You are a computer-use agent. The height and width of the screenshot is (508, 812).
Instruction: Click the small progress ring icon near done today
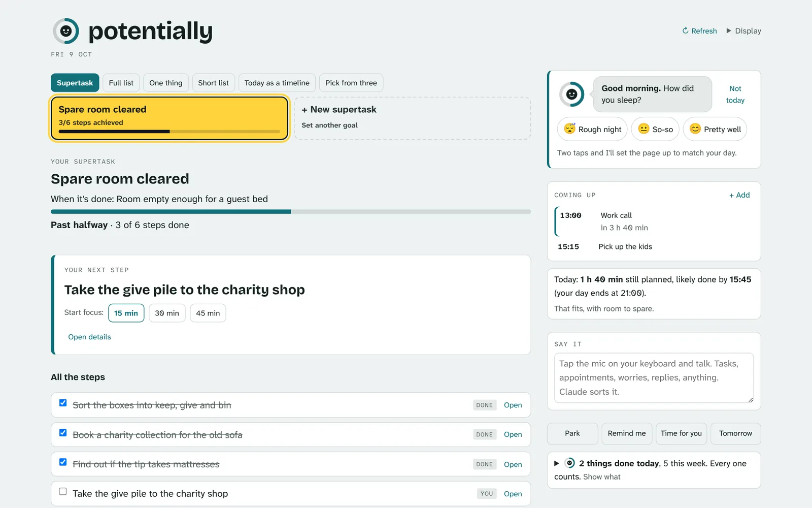569,463
